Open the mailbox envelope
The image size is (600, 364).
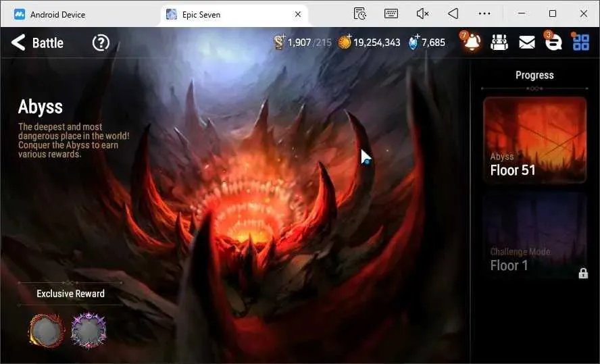pos(526,43)
